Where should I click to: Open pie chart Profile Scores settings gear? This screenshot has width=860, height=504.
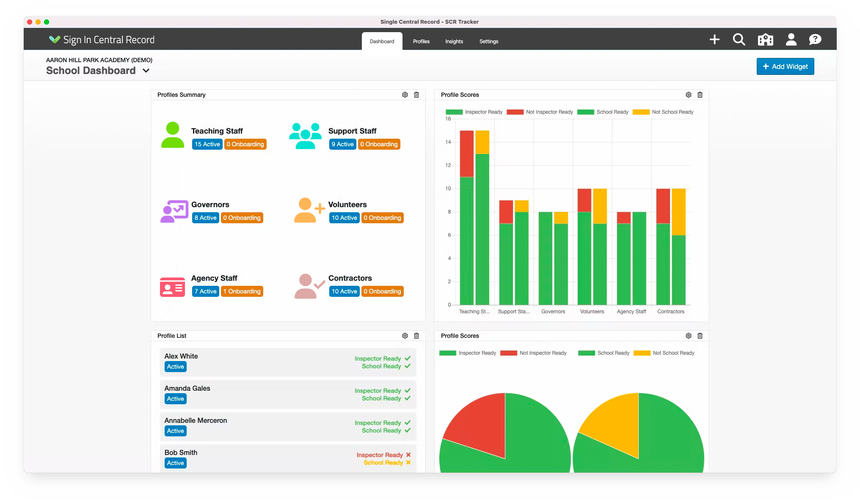point(689,336)
